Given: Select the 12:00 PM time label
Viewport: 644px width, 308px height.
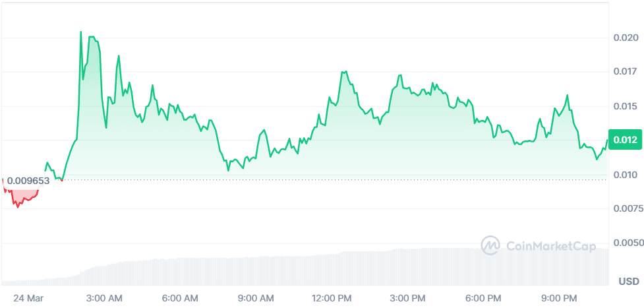Looking at the screenshot, I should click(330, 297).
